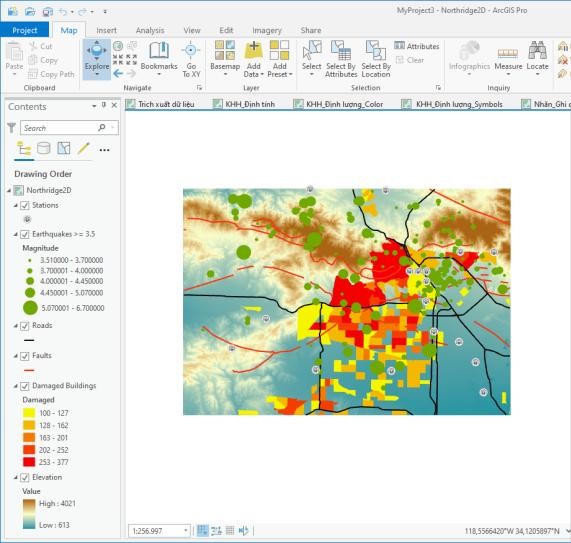Click the Copy Path button
The height and width of the screenshot is (543, 571).
[x=51, y=74]
